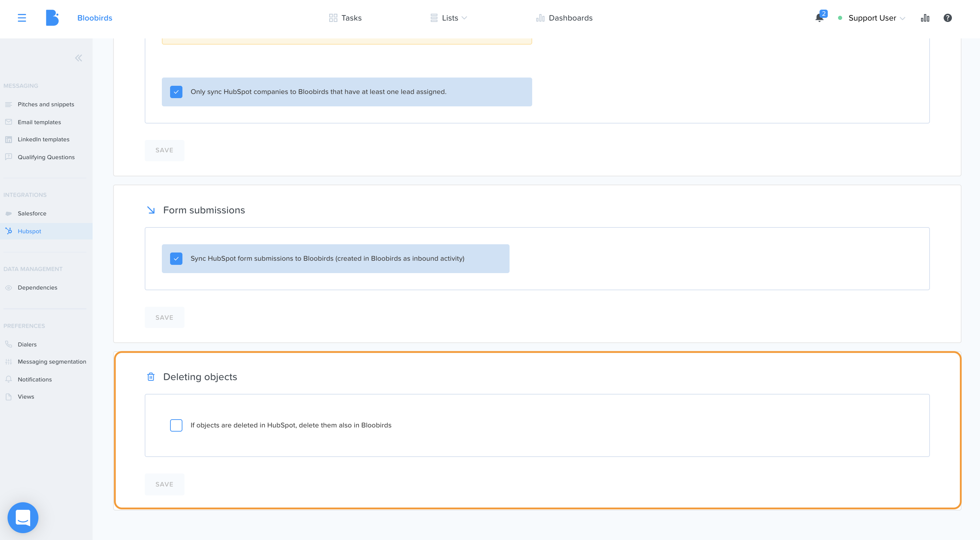This screenshot has height=540, width=980.
Task: Open the bar chart stats icon
Action: click(925, 18)
